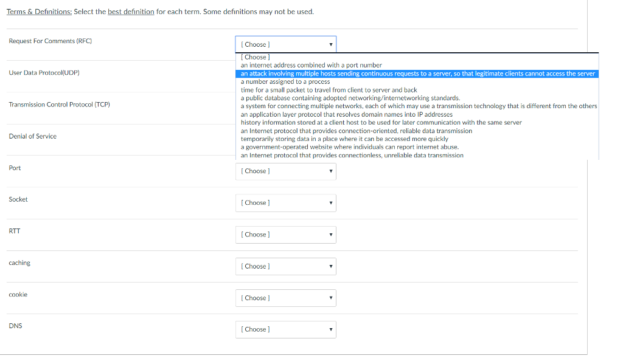
Task: Select 'a public database containing adopted networking' option
Action: [x=417, y=98]
